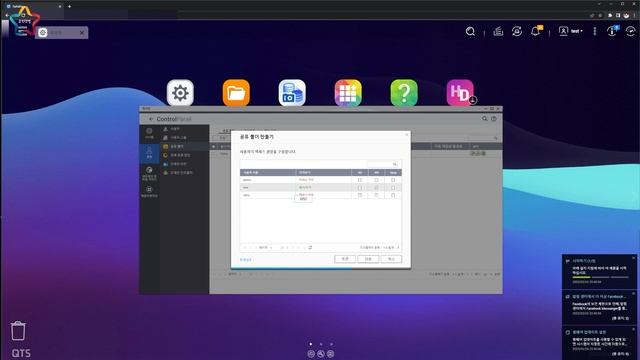Check the Deny box for the last listed user
Viewport: 640px width, 360px height.
point(393,196)
